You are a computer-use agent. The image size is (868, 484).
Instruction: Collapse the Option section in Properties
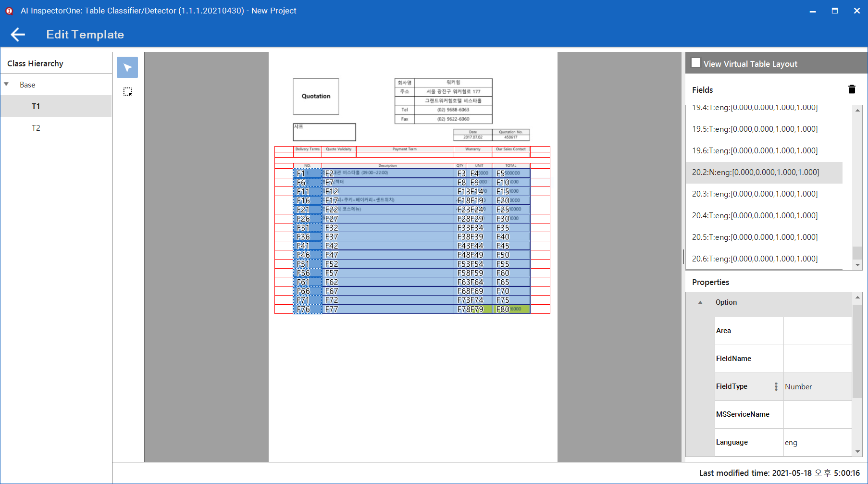tap(700, 302)
